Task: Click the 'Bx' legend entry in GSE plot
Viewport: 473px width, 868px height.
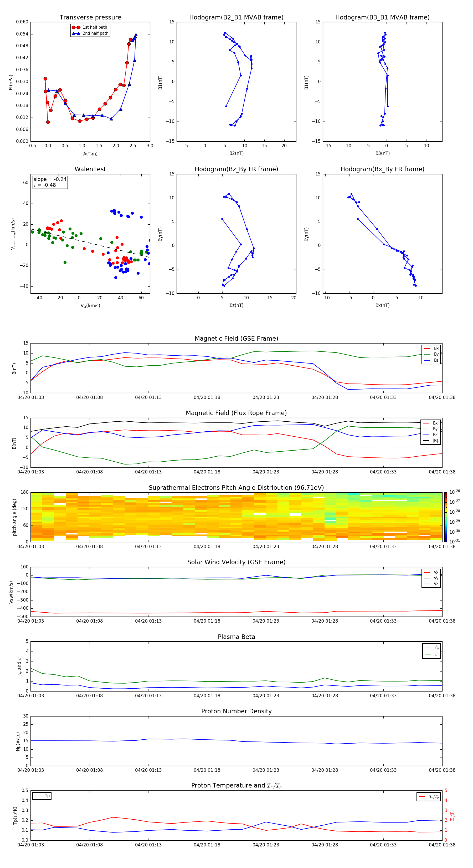Action: 431,349
